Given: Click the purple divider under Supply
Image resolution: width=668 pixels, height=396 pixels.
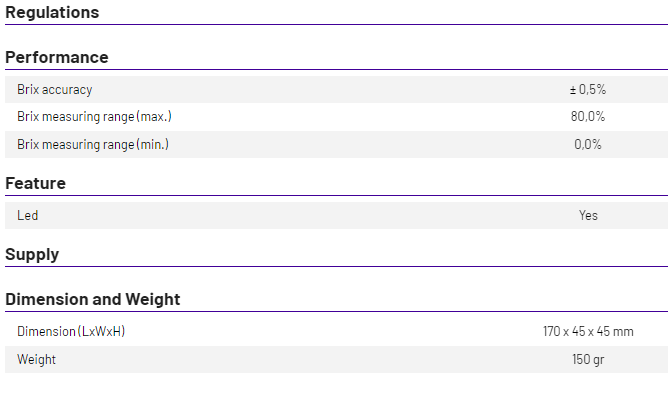Looking at the screenshot, I should coord(337,267).
